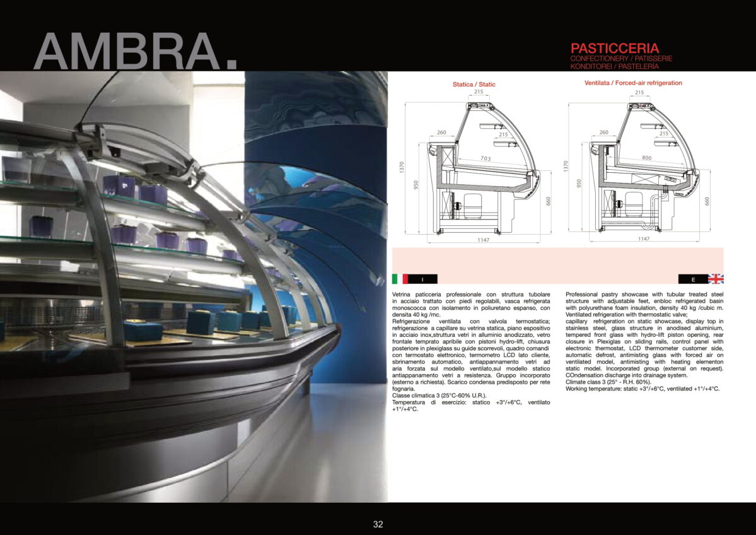Viewport: 756px width, 535px height.
Task: Select the black "I" language label
Action: (x=422, y=279)
